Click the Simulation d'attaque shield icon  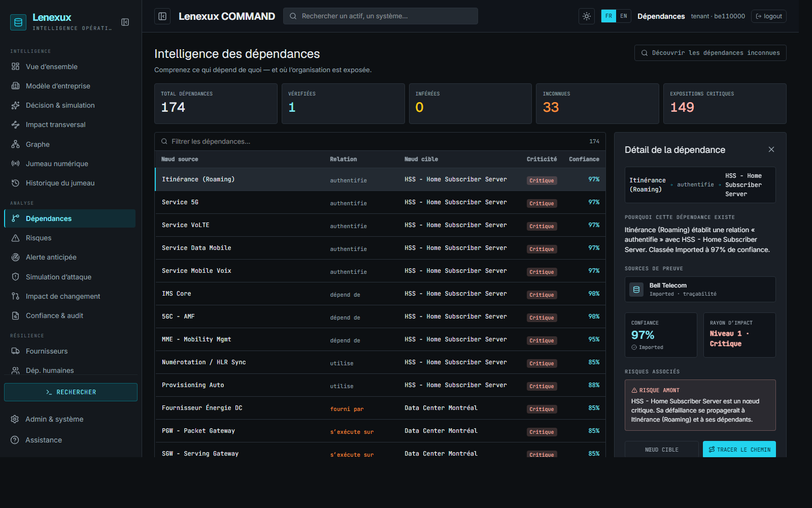[16, 277]
